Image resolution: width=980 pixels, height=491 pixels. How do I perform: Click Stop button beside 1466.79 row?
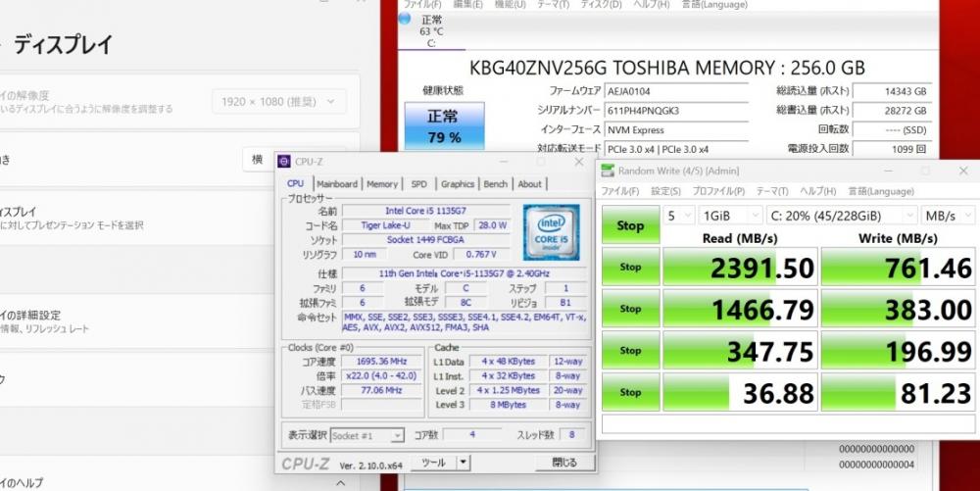[x=630, y=309]
